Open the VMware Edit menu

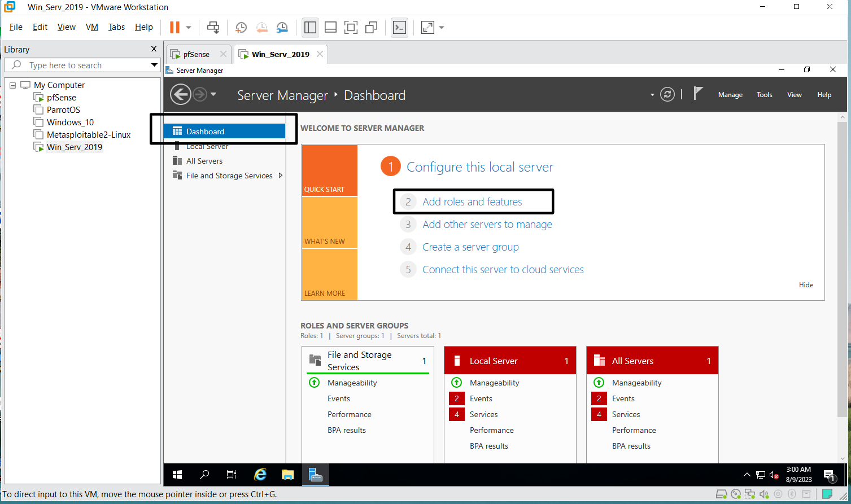coord(40,27)
